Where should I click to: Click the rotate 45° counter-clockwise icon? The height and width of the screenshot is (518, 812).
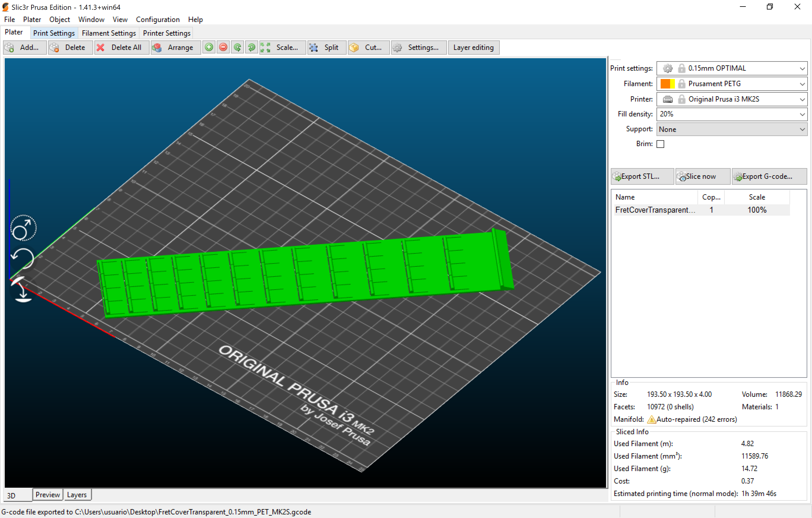point(237,47)
